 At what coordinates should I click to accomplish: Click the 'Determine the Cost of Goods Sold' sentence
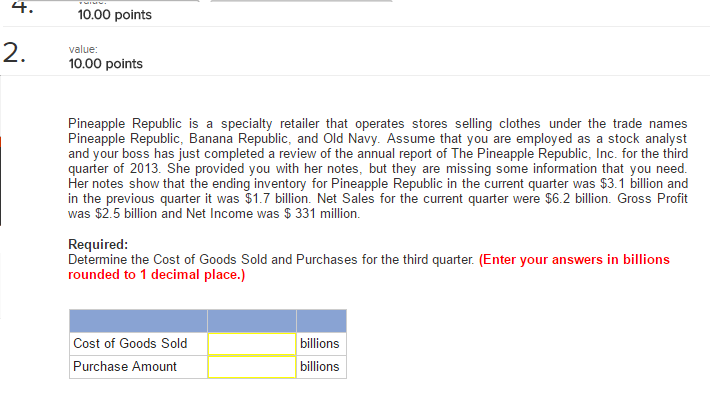(x=271, y=260)
